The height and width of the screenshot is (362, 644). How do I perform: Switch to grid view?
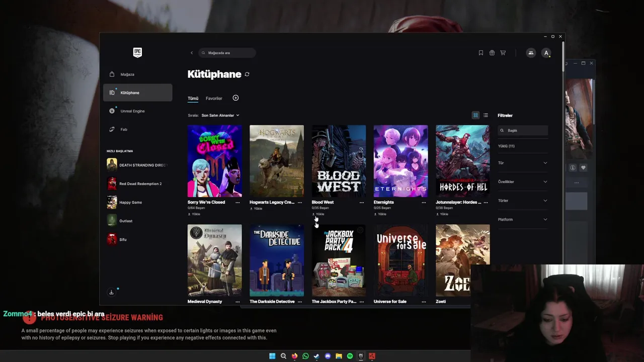point(475,115)
